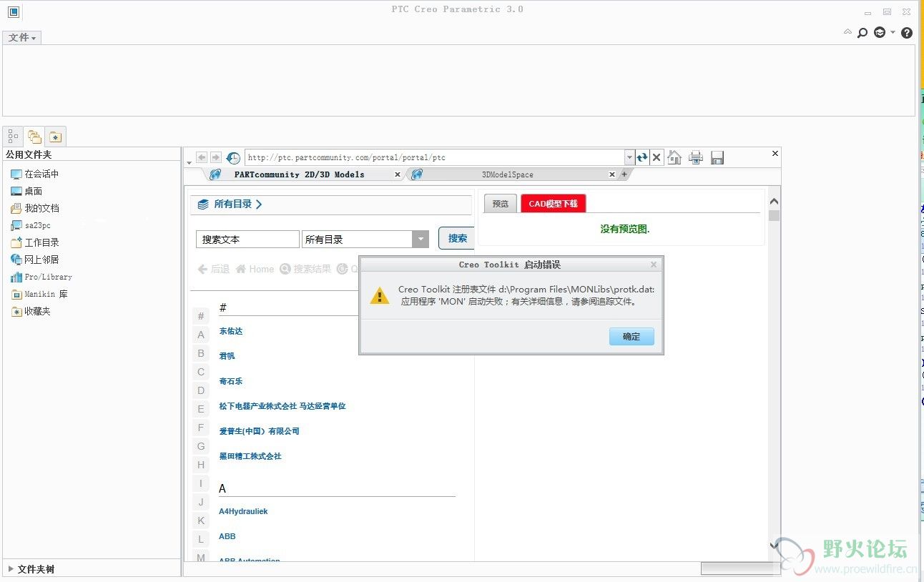Viewport: 924px width, 582px height.
Task: Open 工作目录 folder
Action: pyautogui.click(x=35, y=242)
